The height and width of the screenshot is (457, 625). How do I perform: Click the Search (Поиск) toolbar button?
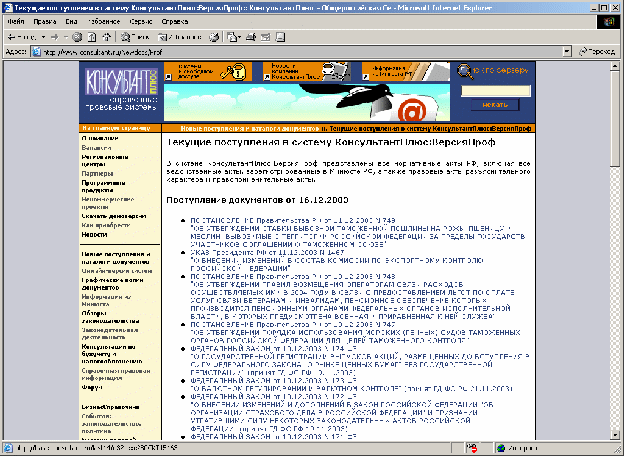point(135,37)
